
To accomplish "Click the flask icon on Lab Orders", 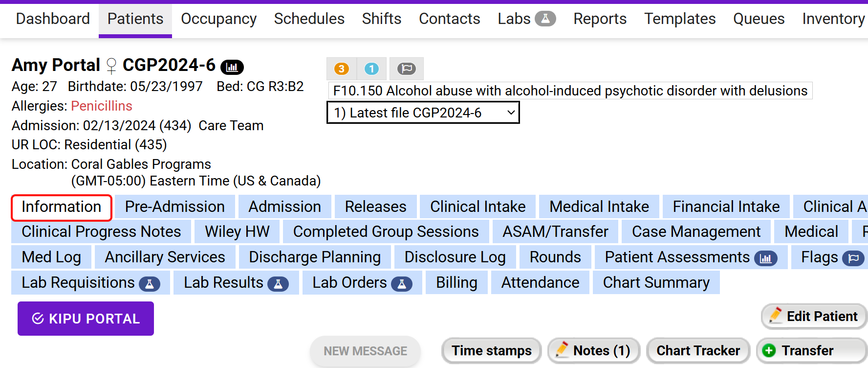I will (402, 283).
